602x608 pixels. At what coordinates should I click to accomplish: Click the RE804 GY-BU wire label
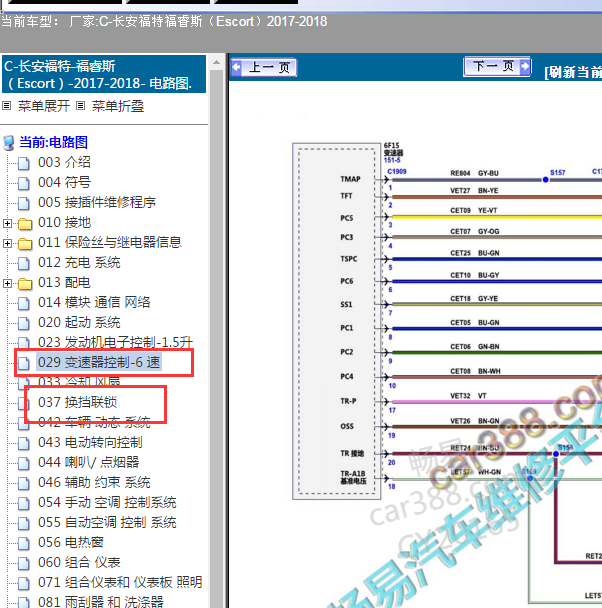pyautogui.click(x=474, y=173)
